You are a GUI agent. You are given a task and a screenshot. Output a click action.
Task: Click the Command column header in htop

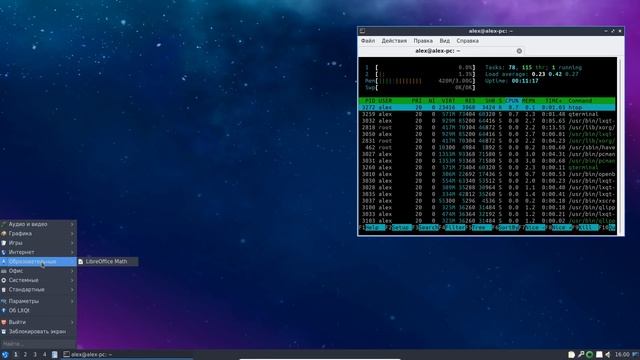pyautogui.click(x=580, y=101)
